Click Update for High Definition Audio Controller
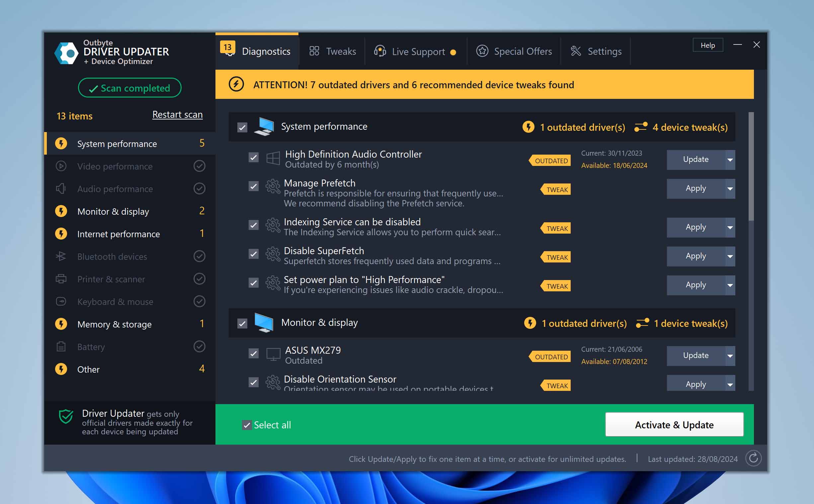The width and height of the screenshot is (814, 504). pyautogui.click(x=695, y=160)
